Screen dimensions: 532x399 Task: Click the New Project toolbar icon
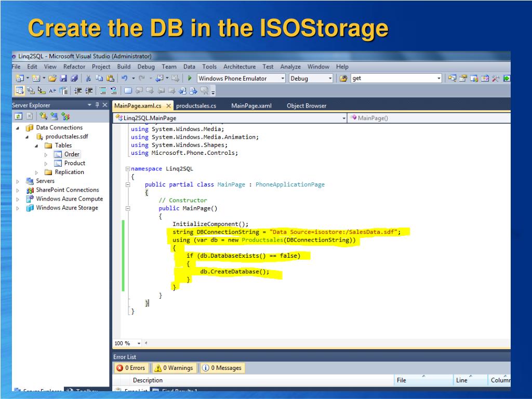point(19,78)
